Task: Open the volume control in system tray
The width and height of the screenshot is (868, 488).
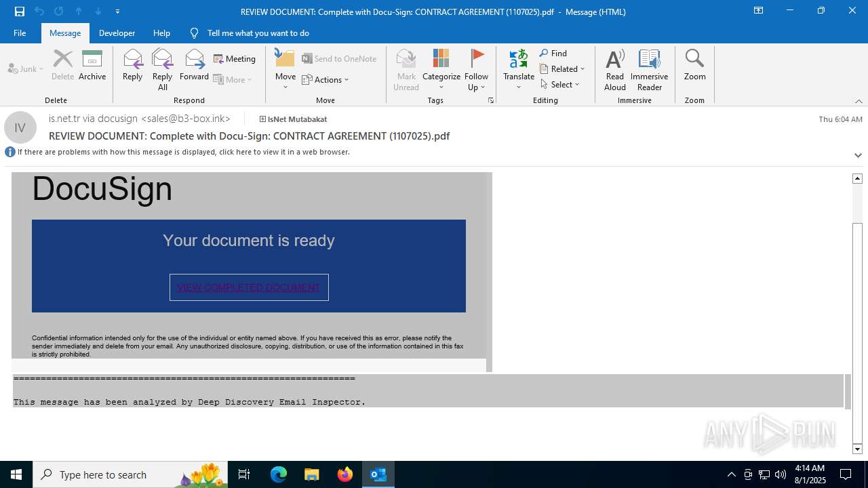Action: coord(781,474)
